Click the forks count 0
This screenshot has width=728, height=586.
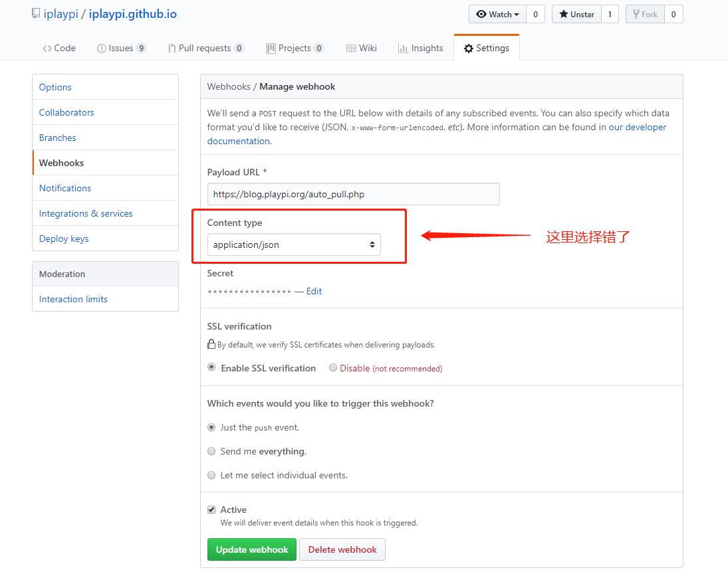(x=673, y=14)
